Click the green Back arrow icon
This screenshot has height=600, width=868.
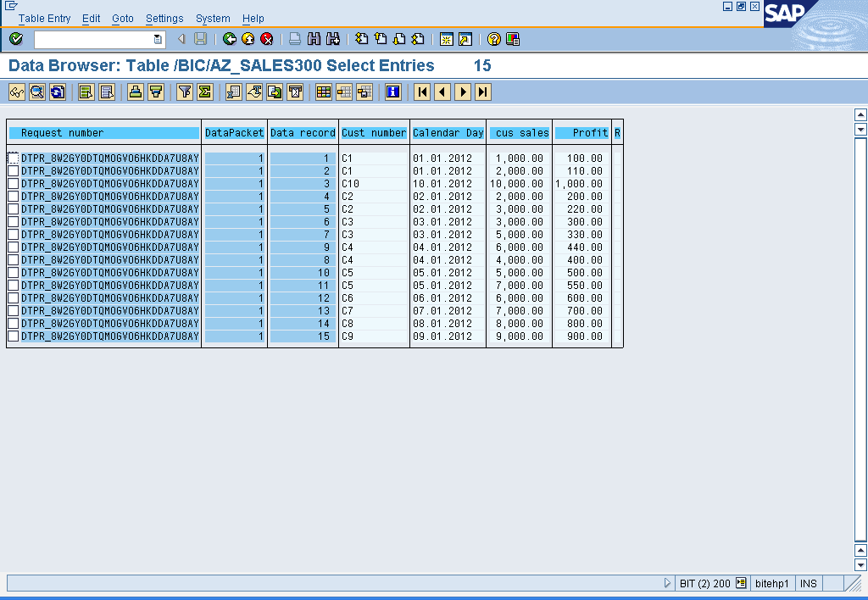[229, 39]
